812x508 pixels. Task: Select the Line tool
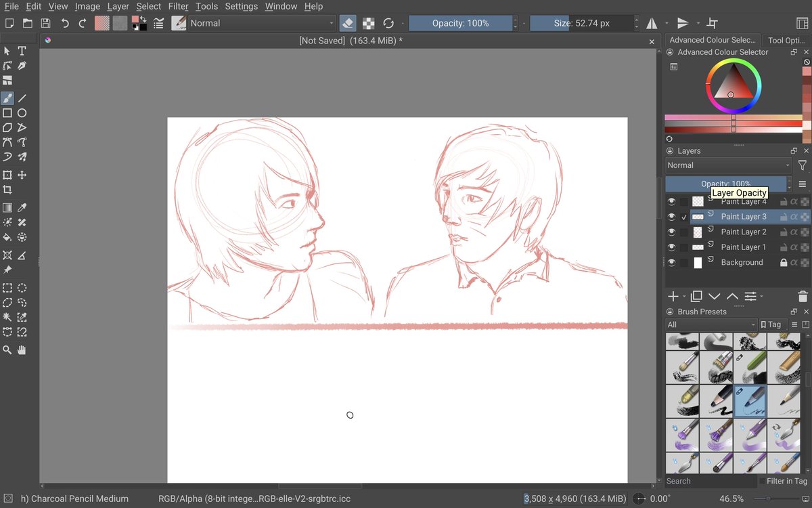tap(22, 98)
